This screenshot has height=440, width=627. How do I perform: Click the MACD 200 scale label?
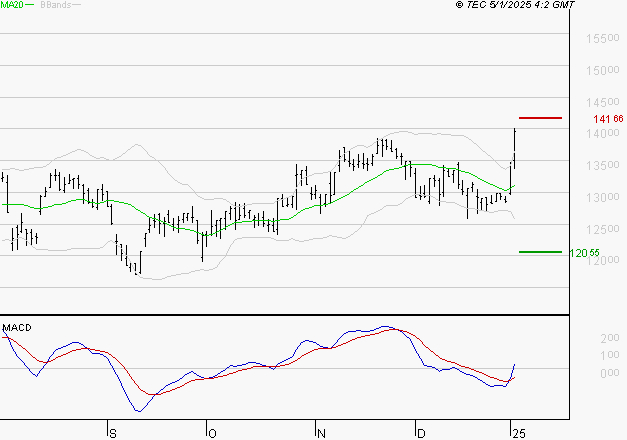click(x=610, y=338)
